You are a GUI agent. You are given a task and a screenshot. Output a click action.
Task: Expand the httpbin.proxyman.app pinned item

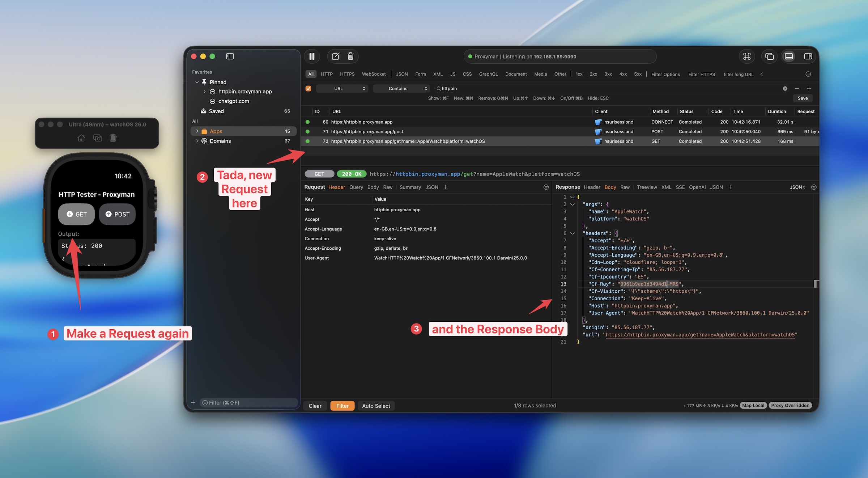205,92
